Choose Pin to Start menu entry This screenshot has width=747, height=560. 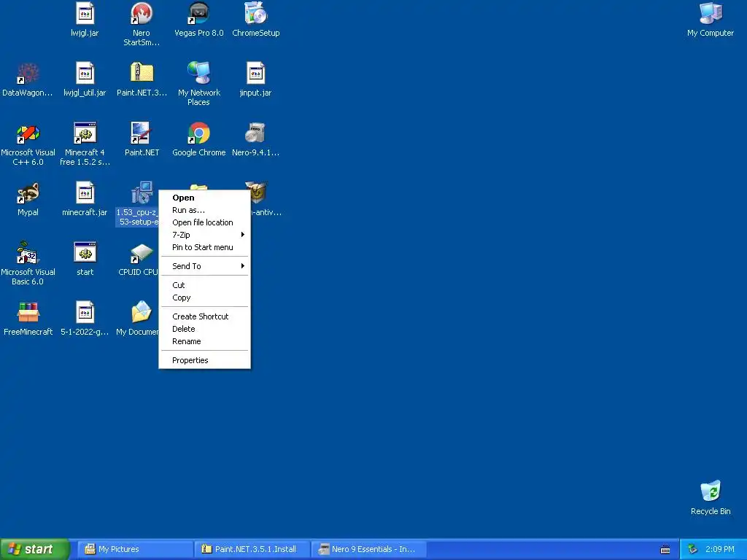click(204, 247)
